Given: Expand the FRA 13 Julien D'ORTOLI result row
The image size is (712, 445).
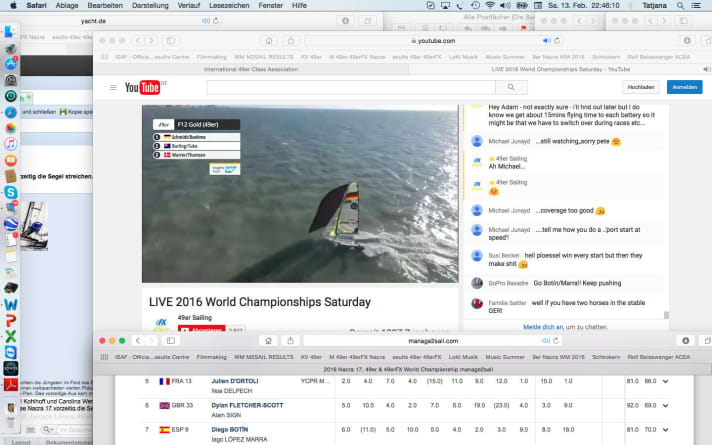Looking at the screenshot, I should coord(665,381).
